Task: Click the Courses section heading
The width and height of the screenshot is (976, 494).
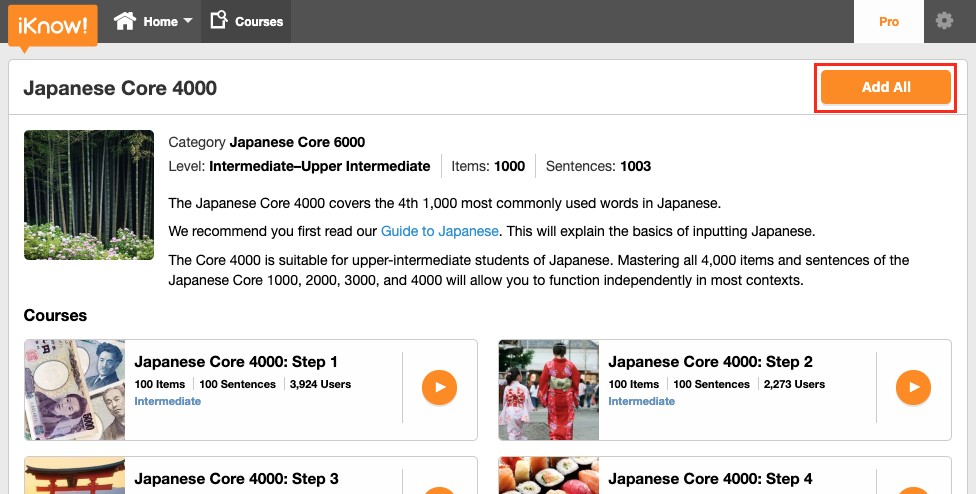Action: click(55, 315)
